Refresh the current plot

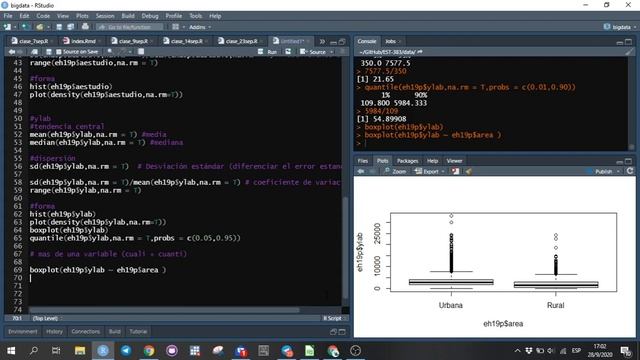coord(630,171)
